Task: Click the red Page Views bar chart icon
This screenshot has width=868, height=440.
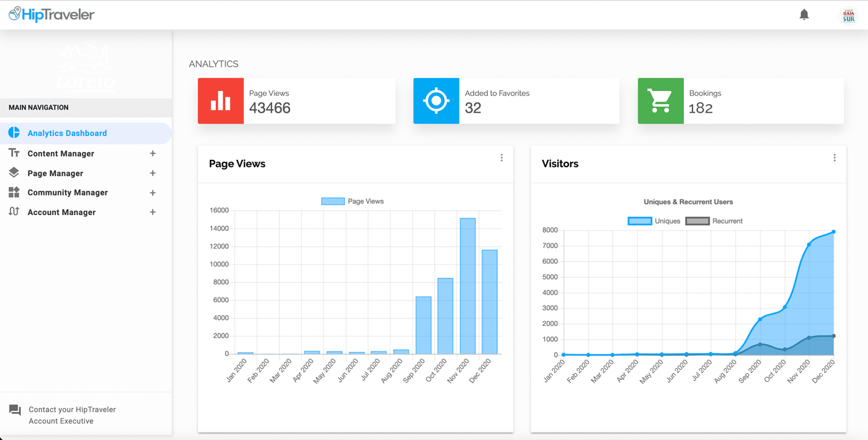Action: pyautogui.click(x=221, y=101)
